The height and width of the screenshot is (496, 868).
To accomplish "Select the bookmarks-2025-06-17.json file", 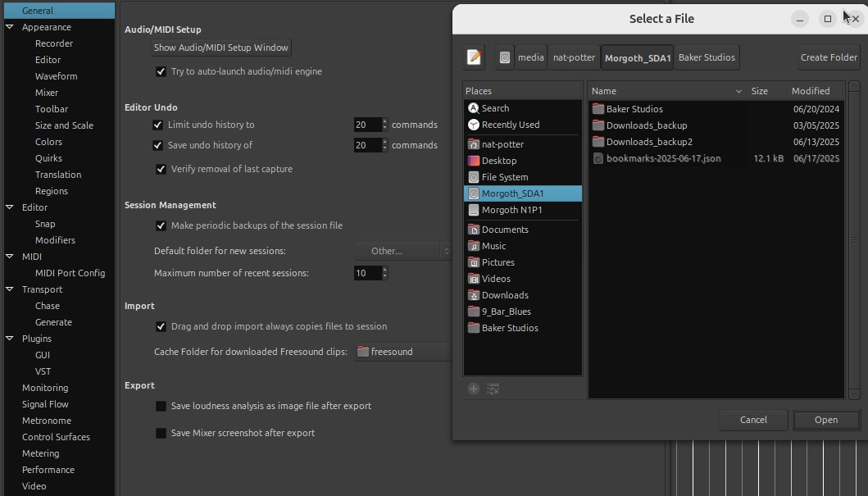I will tap(663, 158).
